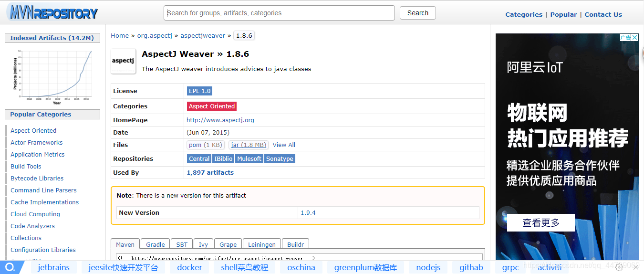This screenshot has height=274, width=644.
Task: Open the View All files link
Action: (x=284, y=145)
